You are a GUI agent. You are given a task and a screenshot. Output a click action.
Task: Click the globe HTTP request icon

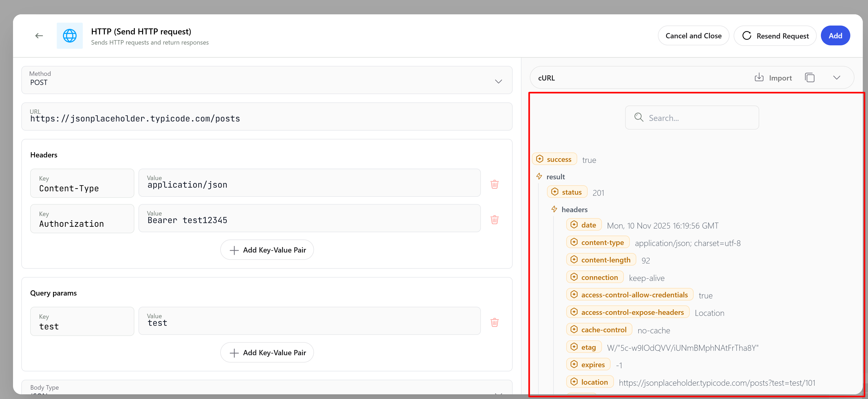(x=70, y=35)
